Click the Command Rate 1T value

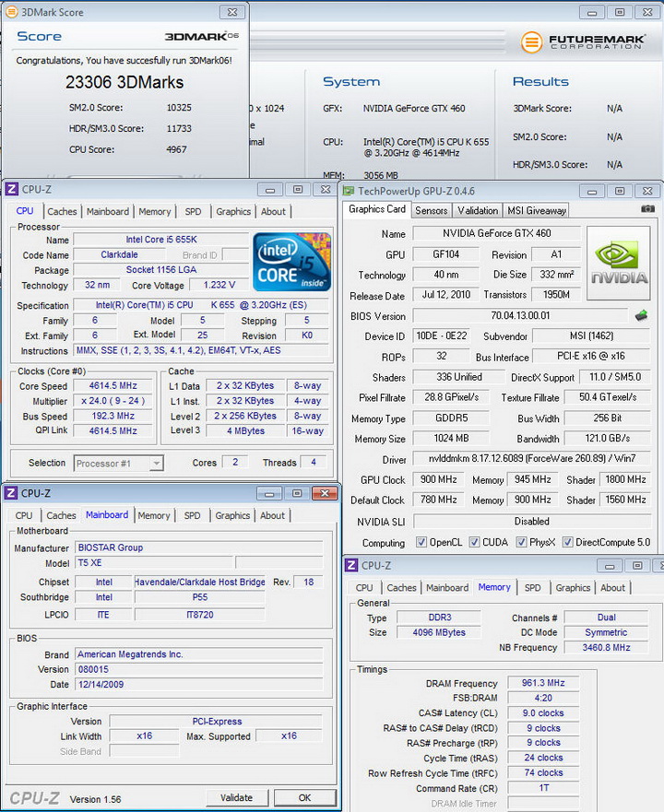tap(543, 788)
